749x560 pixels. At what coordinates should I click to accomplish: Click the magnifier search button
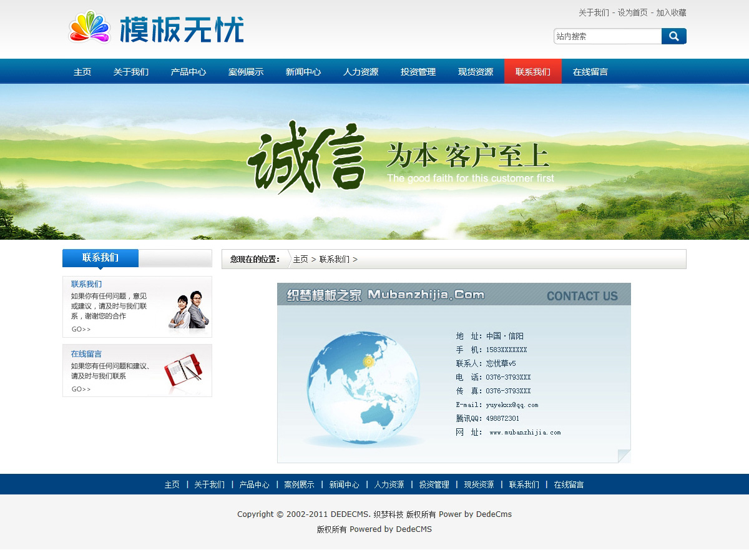click(x=673, y=36)
